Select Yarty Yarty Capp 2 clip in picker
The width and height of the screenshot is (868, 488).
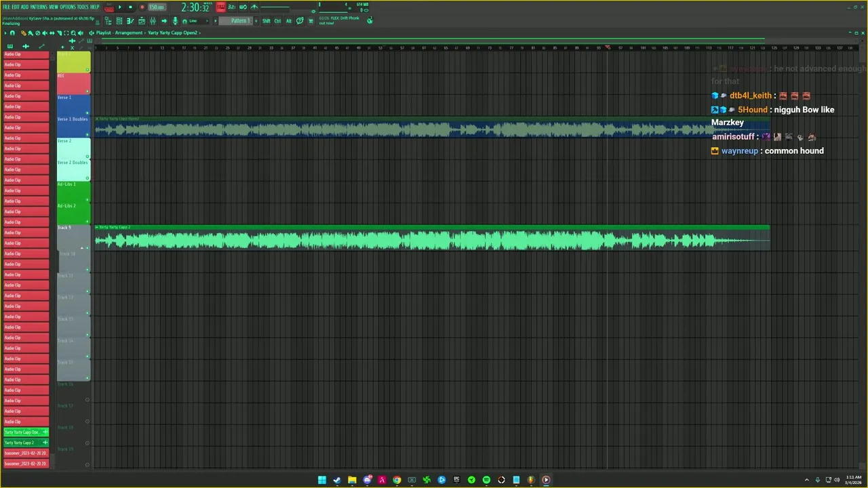pos(26,443)
